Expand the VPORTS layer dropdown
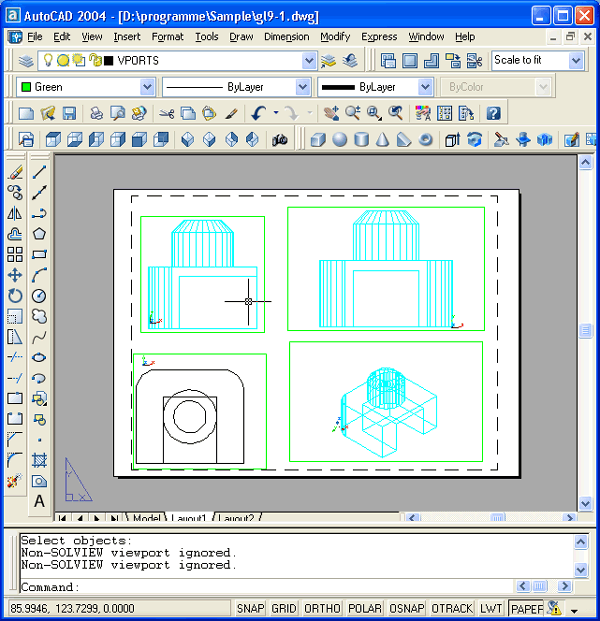The image size is (600, 621). tap(308, 61)
